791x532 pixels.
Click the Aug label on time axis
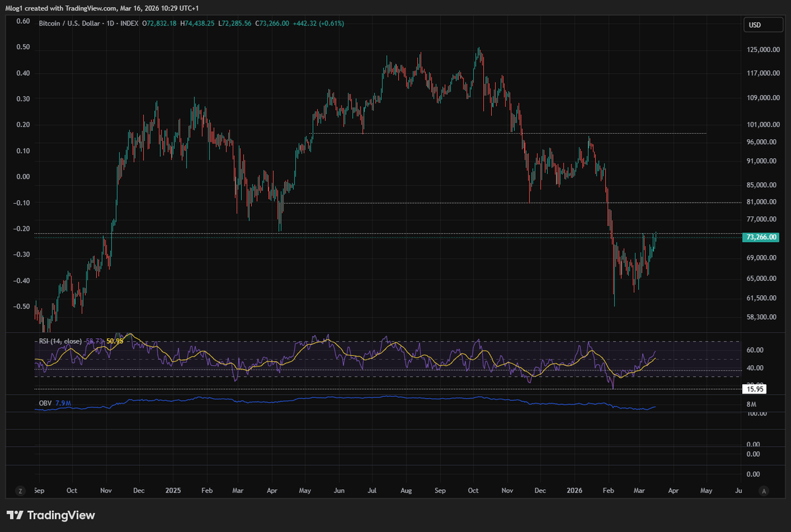coord(407,491)
